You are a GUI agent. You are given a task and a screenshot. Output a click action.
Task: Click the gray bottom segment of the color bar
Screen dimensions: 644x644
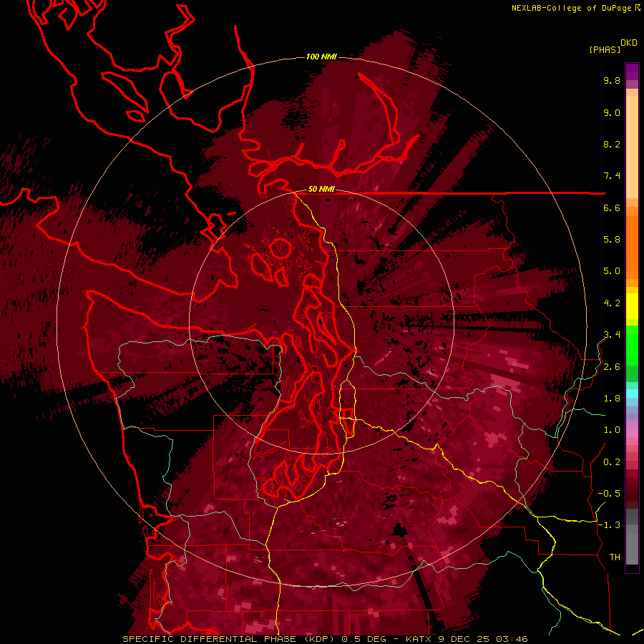pyautogui.click(x=632, y=548)
